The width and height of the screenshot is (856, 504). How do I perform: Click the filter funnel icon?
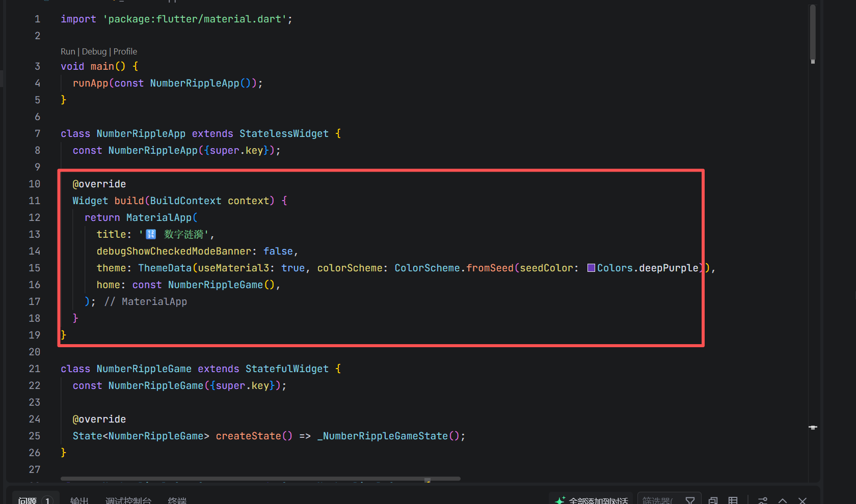[x=690, y=500]
